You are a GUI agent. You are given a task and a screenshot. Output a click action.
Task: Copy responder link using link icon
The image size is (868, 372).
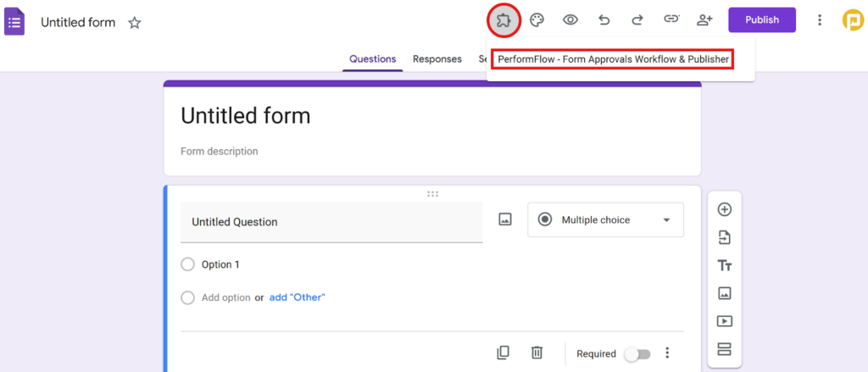(x=670, y=20)
